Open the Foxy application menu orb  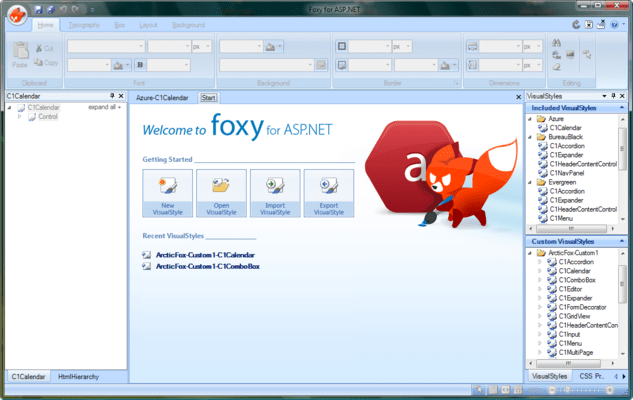(17, 15)
